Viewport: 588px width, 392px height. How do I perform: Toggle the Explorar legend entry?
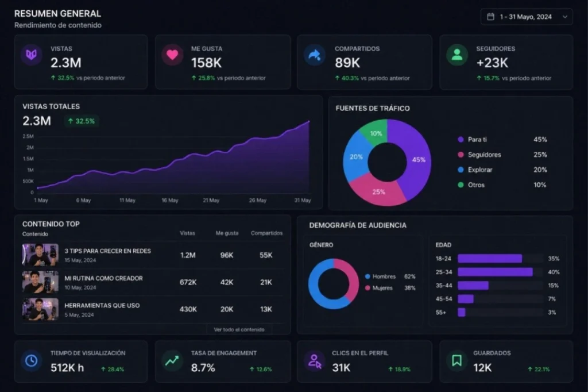479,170
